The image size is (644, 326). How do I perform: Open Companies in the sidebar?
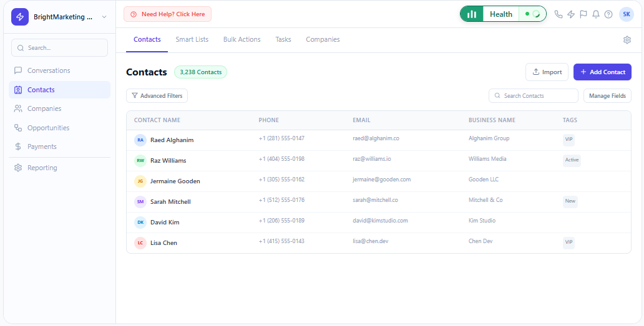(x=59, y=108)
